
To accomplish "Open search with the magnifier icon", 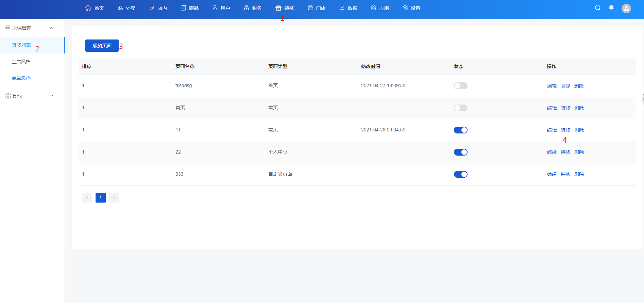I will pyautogui.click(x=598, y=8).
